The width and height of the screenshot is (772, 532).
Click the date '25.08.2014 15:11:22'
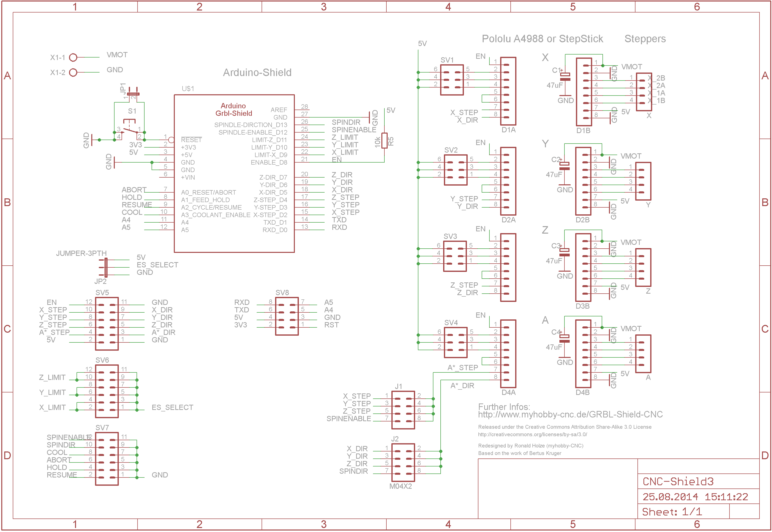(x=695, y=497)
